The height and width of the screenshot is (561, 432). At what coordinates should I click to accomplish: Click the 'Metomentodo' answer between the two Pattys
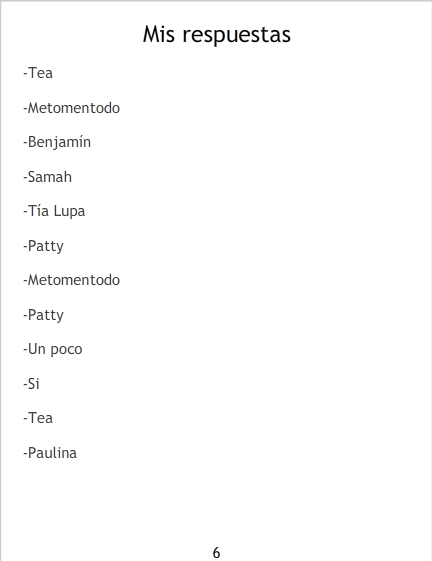point(72,280)
